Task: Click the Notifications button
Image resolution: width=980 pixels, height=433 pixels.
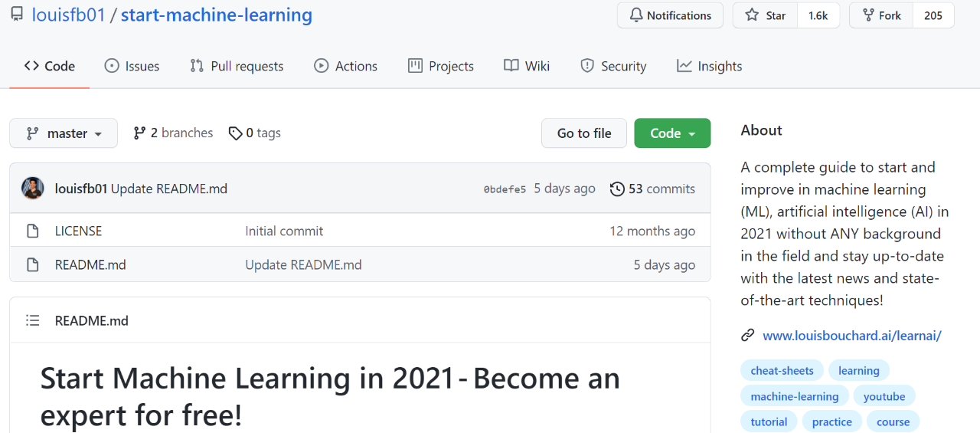Action: click(x=670, y=15)
